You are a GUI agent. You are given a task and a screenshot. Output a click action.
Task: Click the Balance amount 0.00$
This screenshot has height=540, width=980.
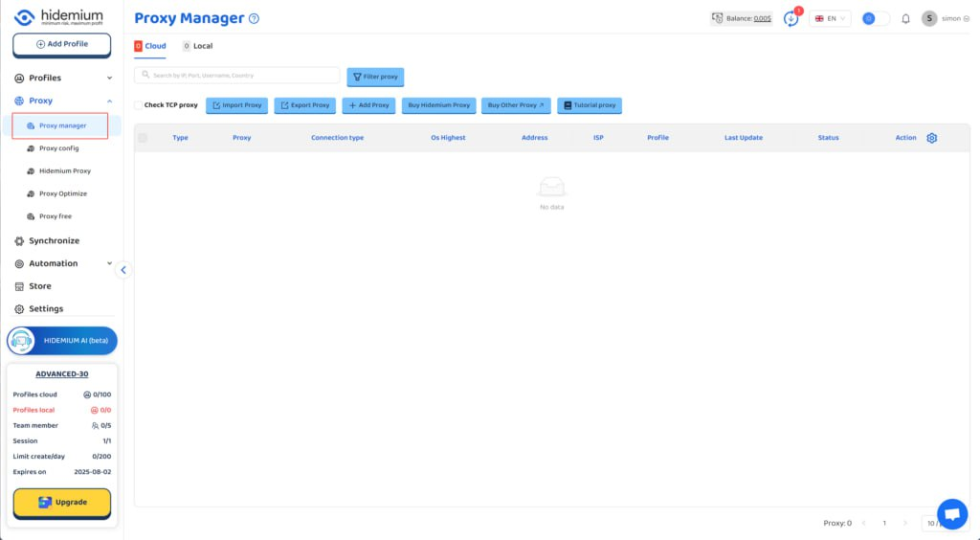(762, 19)
